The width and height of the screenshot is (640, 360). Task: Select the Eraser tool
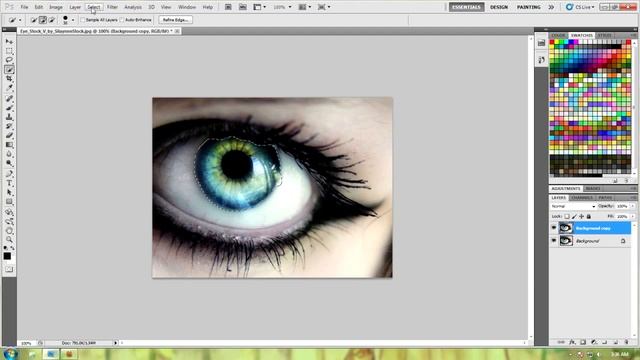click(x=9, y=136)
